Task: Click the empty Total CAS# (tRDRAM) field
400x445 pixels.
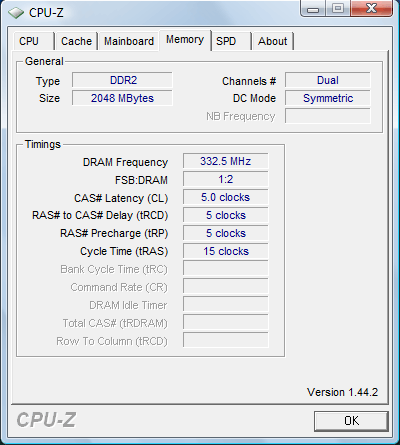Action: tap(226, 323)
